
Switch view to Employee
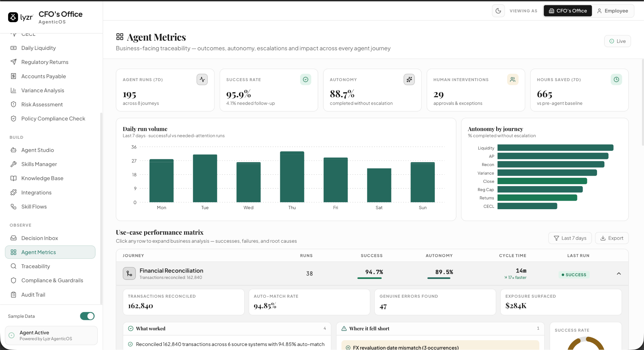[x=612, y=11]
